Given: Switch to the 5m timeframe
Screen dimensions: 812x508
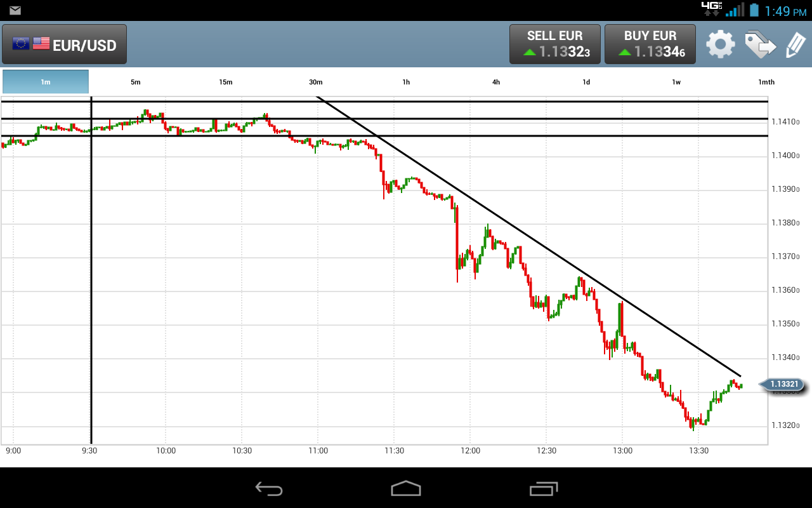Looking at the screenshot, I should point(136,82).
